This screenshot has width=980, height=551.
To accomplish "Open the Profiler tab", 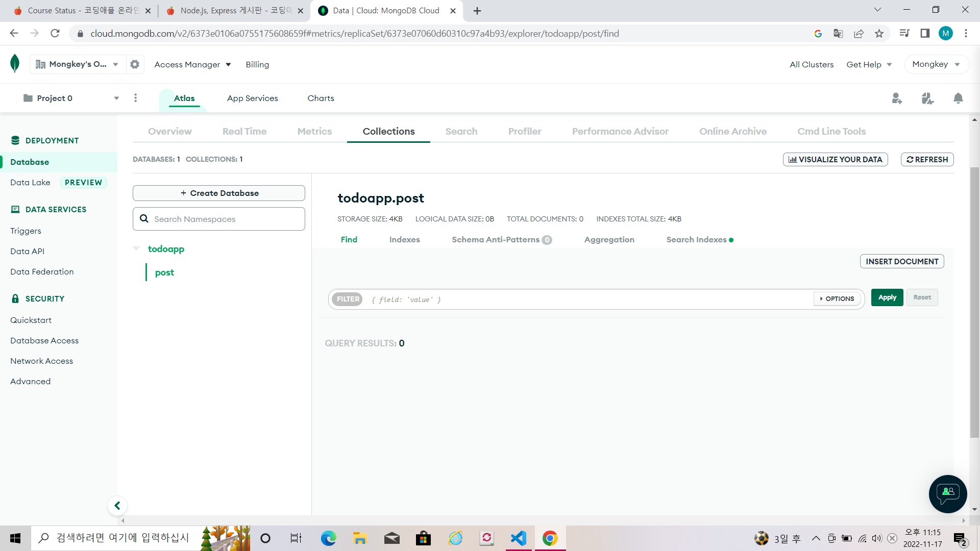I will (525, 131).
